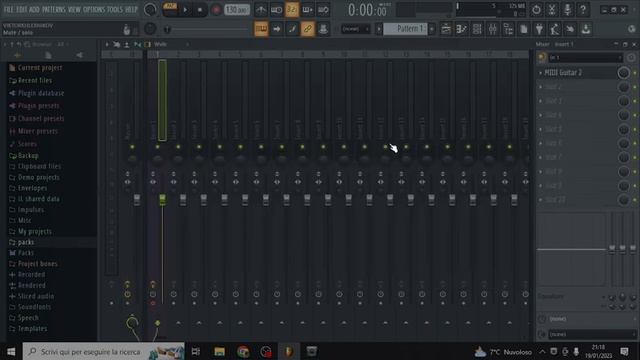Toggle Slot 2 enable LED

635,87
